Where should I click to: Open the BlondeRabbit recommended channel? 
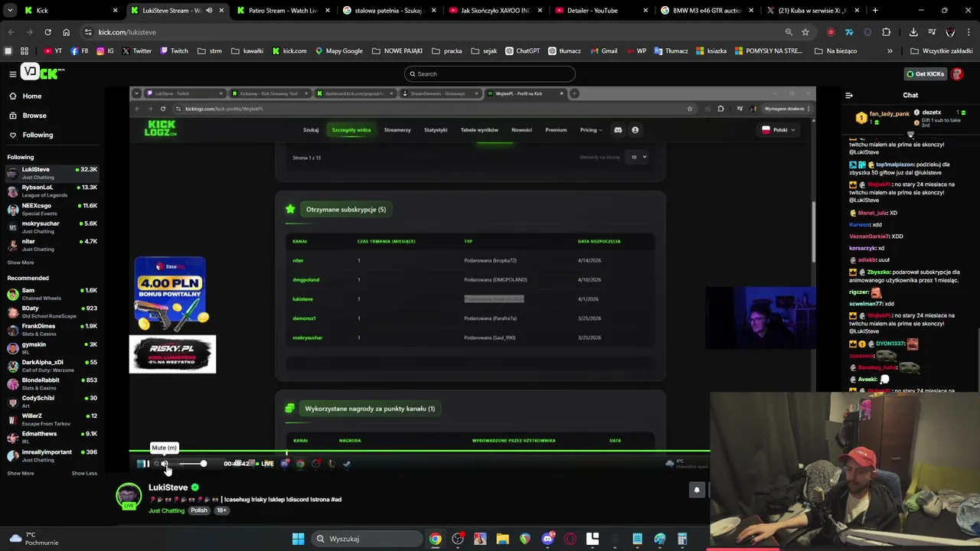(x=52, y=383)
